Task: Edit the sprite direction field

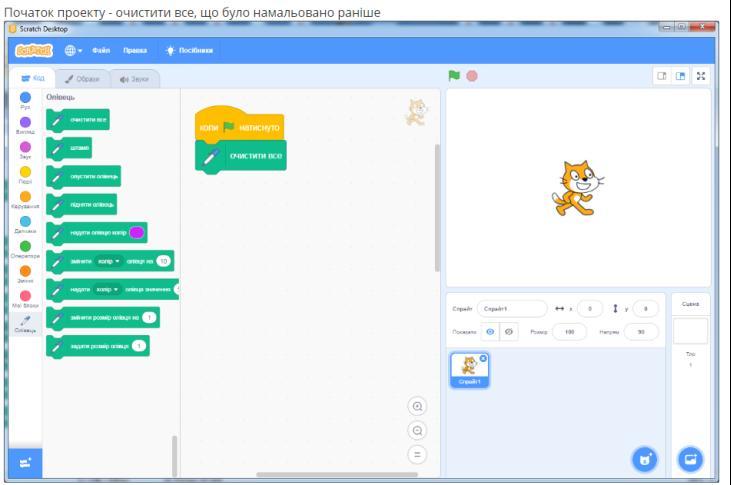Action: click(x=641, y=332)
